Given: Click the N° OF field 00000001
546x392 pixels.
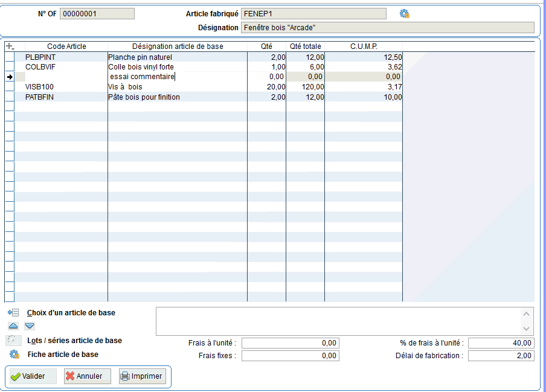Looking at the screenshot, I should click(x=97, y=14).
